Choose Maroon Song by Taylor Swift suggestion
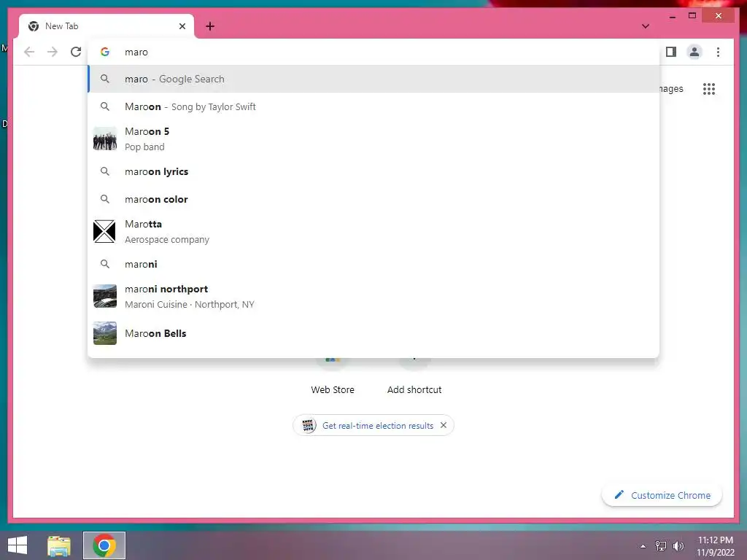This screenshot has width=747, height=560. click(x=373, y=106)
